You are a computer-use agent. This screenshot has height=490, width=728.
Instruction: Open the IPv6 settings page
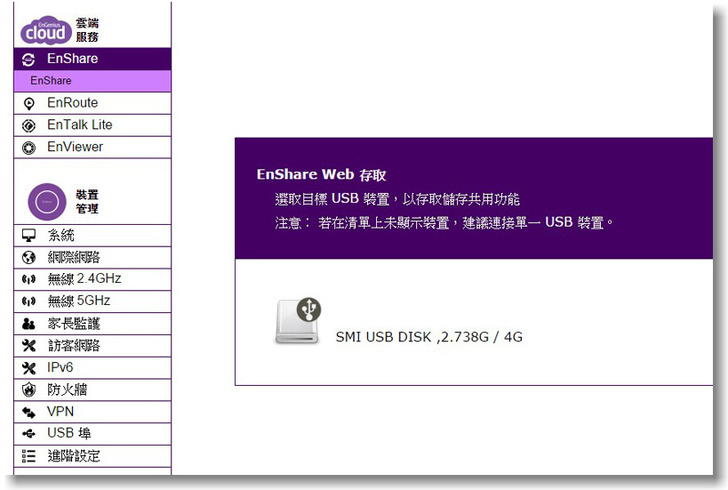92,368
